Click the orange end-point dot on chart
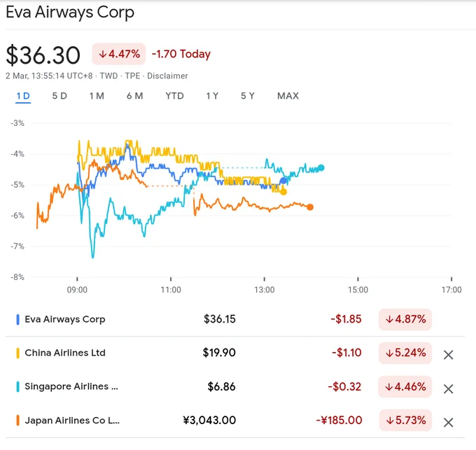 click(x=310, y=207)
